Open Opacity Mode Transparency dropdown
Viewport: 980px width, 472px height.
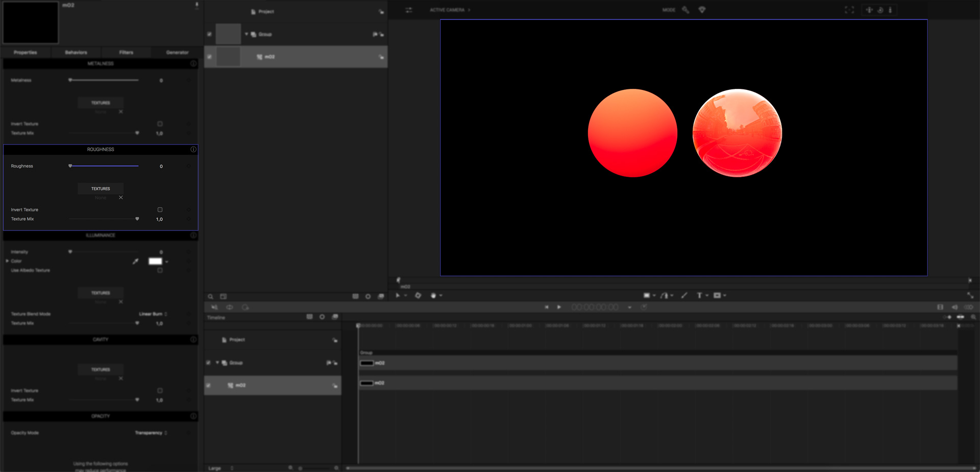[x=151, y=433]
